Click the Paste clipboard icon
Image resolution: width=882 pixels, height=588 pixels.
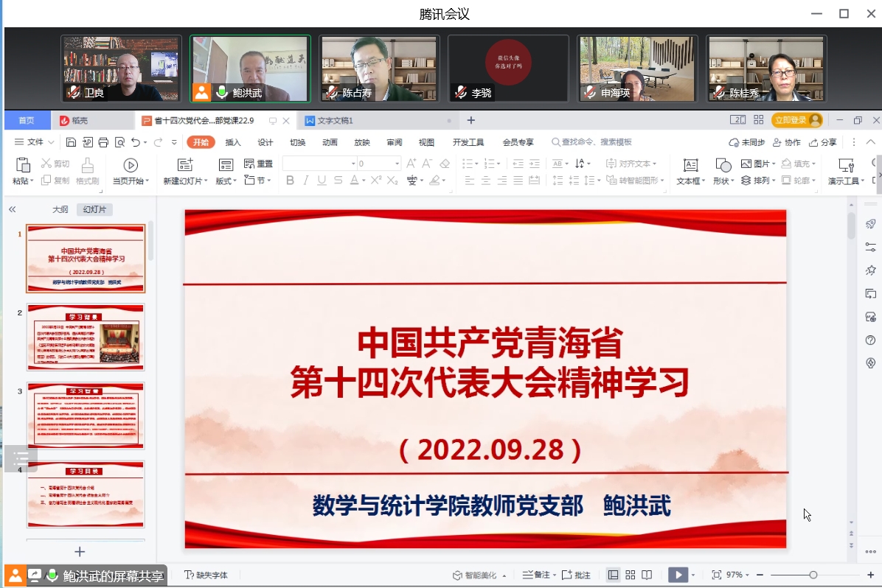(23, 165)
